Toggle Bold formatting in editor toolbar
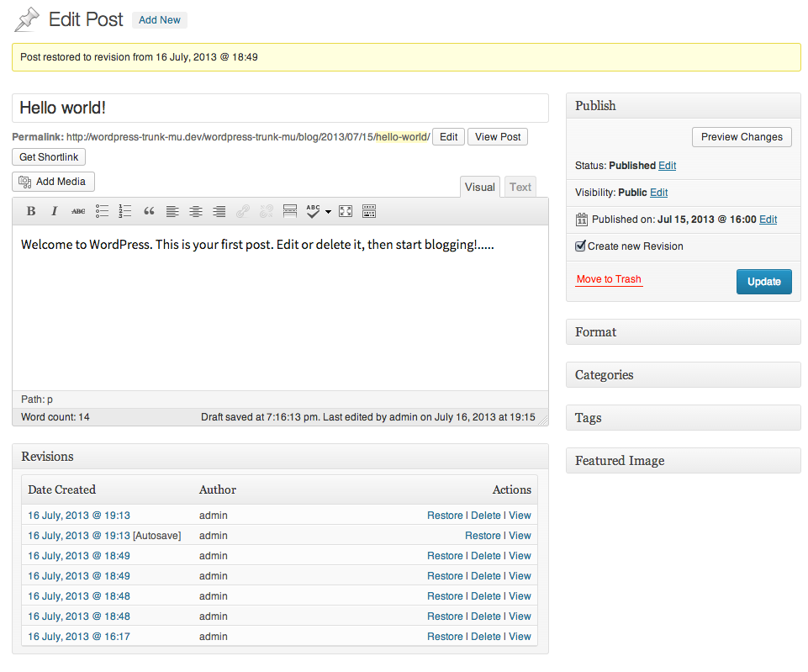This screenshot has width=808, height=672. 31,211
